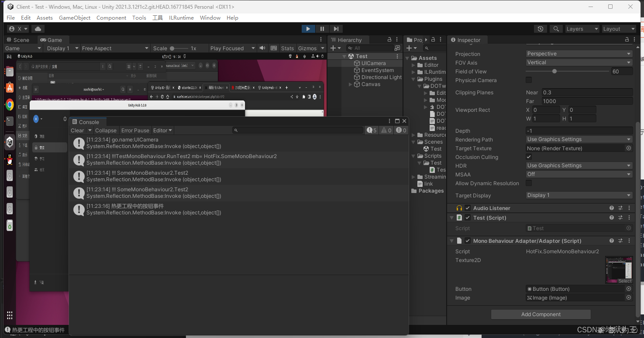Image resolution: width=644 pixels, height=338 pixels.
Task: Toggle Stats overlay in Game view
Action: tap(287, 48)
